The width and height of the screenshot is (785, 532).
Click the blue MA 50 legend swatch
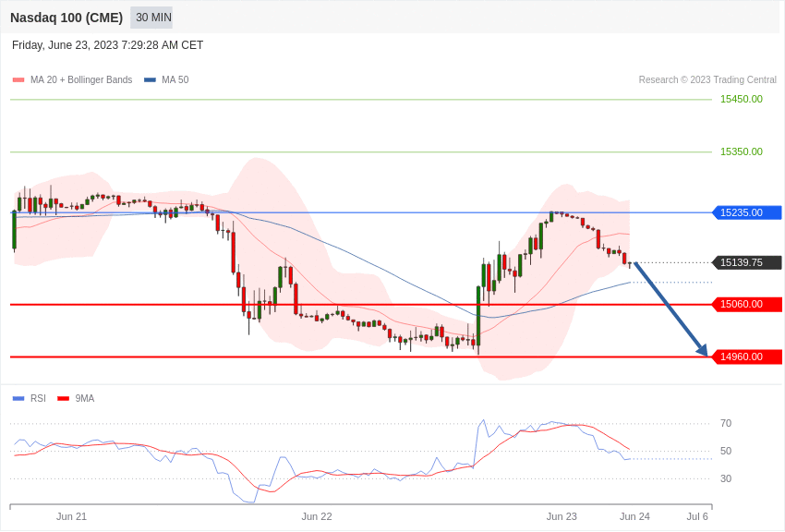coord(150,79)
